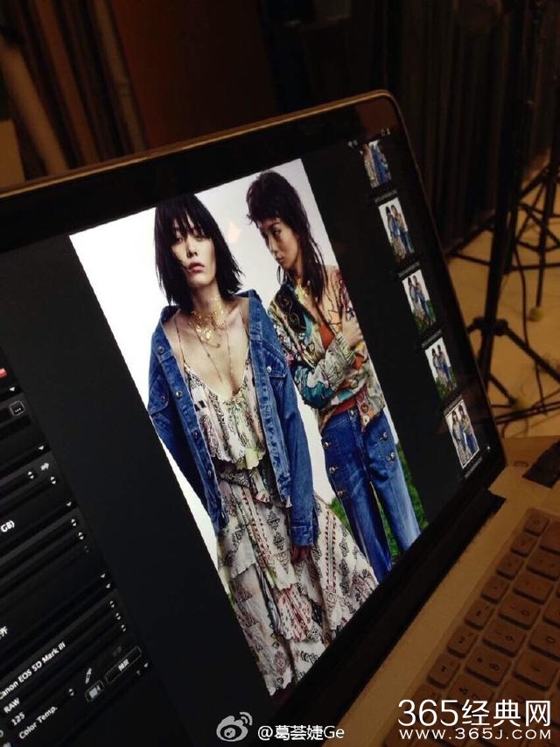Click the ellipsis browse button in the left panel
560x747 pixels.
click(x=17, y=409)
